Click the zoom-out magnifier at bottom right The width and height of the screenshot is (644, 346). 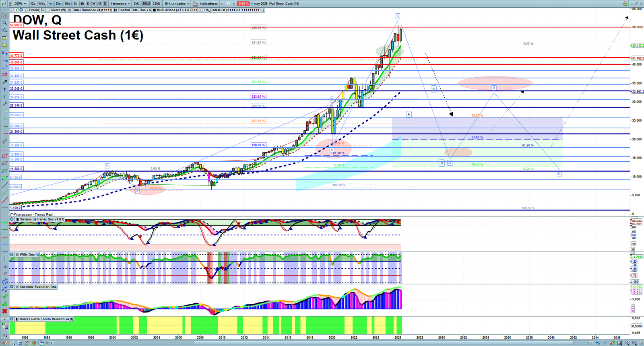tap(627, 343)
